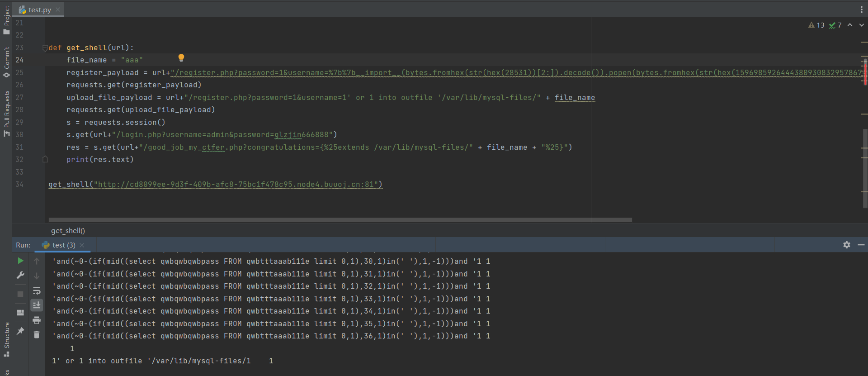Click 'requests.get(upload_file_payload)' on line 28
The image size is (868, 376).
141,110
